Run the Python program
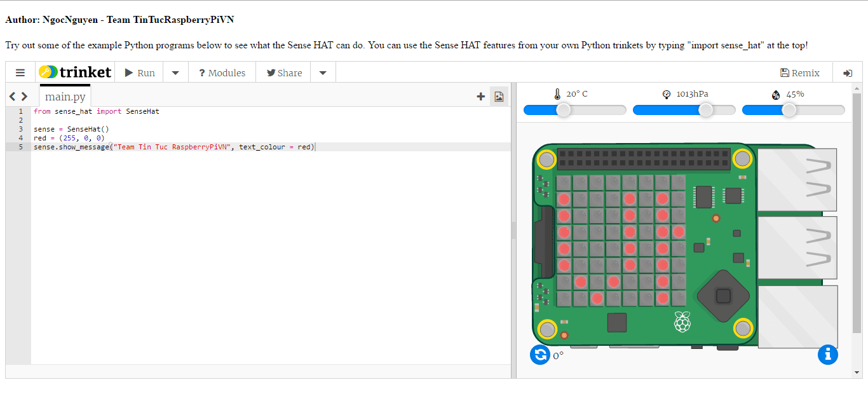This screenshot has height=410, width=868. (140, 73)
